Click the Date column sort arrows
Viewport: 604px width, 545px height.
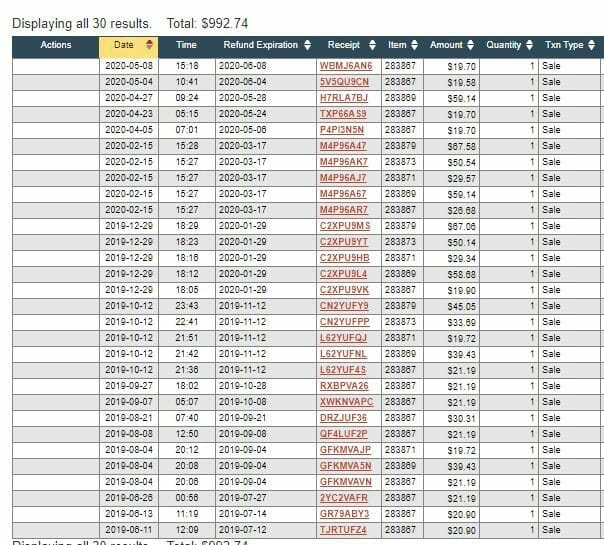point(150,45)
